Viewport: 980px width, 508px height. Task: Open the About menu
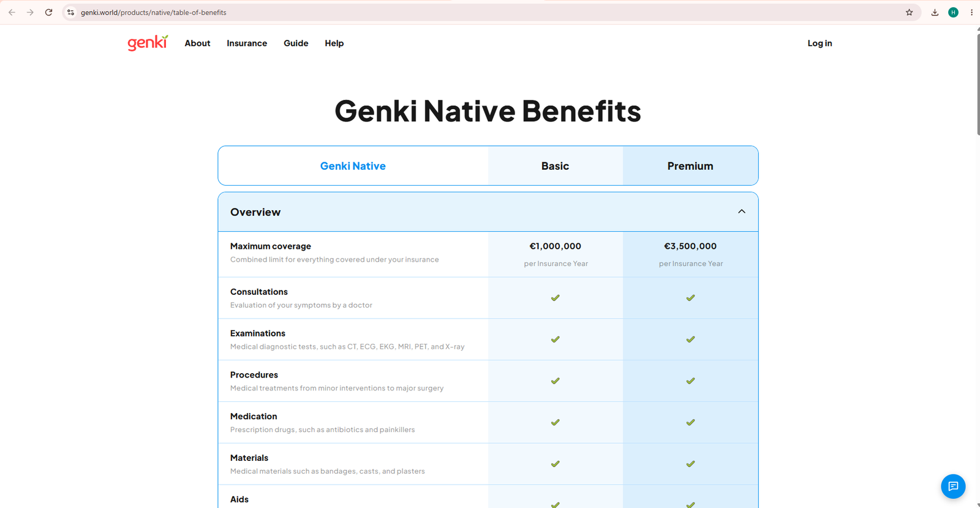click(197, 44)
